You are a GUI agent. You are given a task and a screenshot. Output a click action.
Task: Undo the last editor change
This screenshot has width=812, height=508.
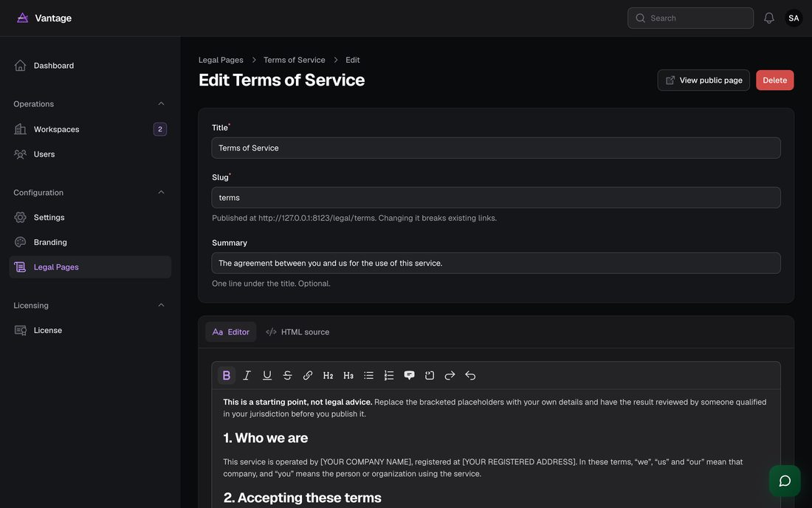[x=470, y=375]
